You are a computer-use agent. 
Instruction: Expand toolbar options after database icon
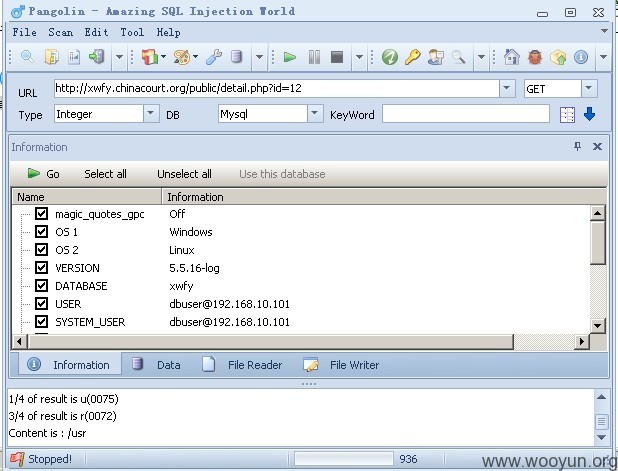pyautogui.click(x=259, y=57)
